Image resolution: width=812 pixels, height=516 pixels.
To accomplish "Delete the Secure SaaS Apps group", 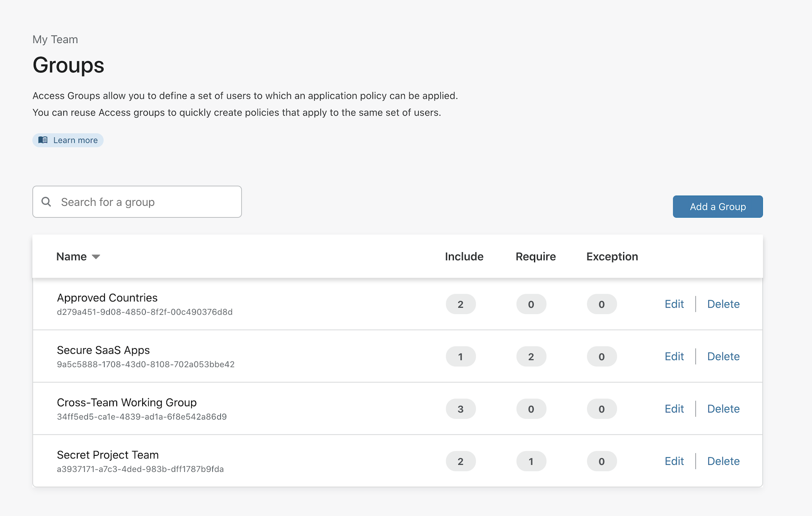I will [723, 356].
